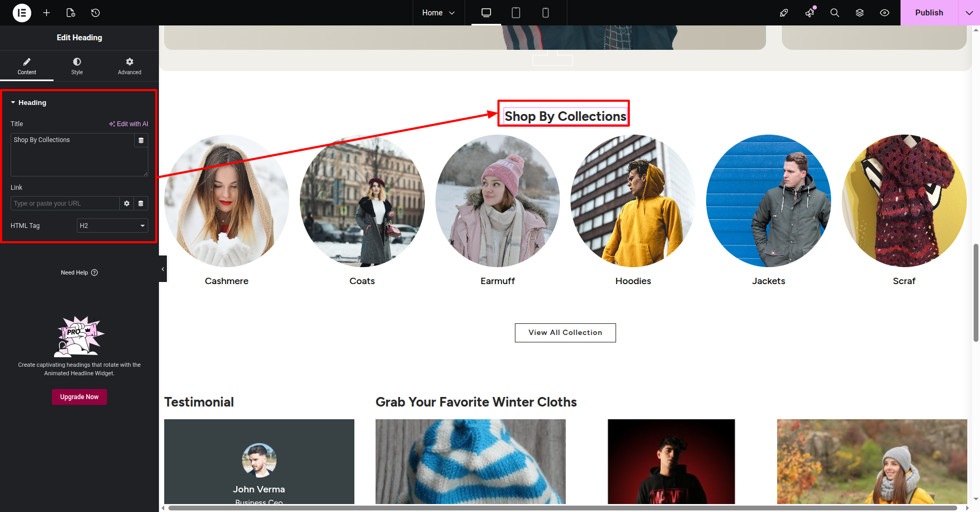Click the rocket launch icon in top bar
The image size is (980, 512).
784,13
